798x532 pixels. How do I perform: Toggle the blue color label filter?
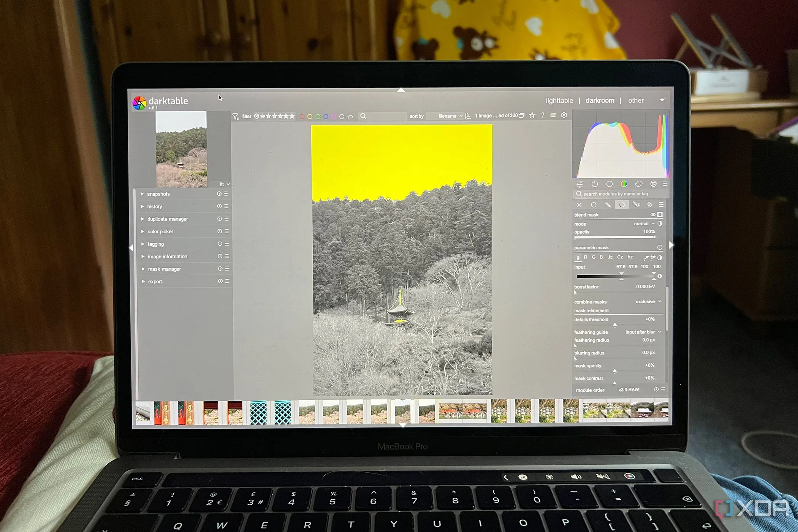[x=326, y=117]
